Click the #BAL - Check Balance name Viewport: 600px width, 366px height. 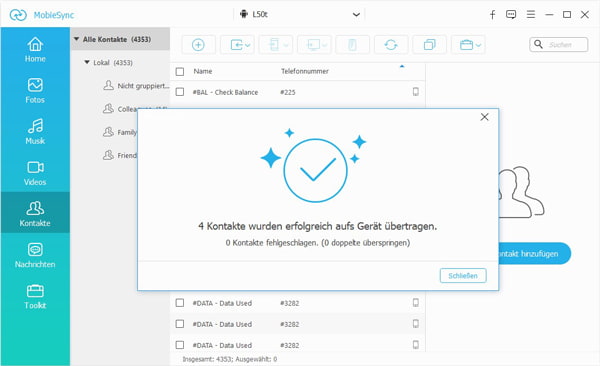(x=225, y=92)
